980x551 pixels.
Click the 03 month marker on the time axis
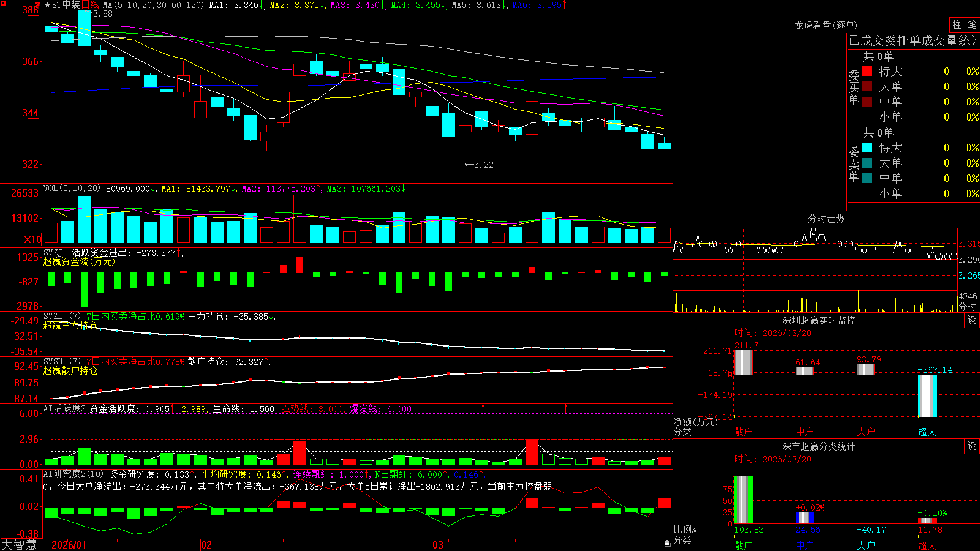(438, 545)
